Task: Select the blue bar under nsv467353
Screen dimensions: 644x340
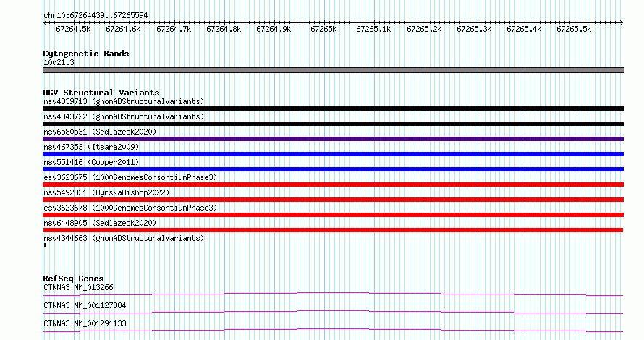Action: [x=333, y=154]
